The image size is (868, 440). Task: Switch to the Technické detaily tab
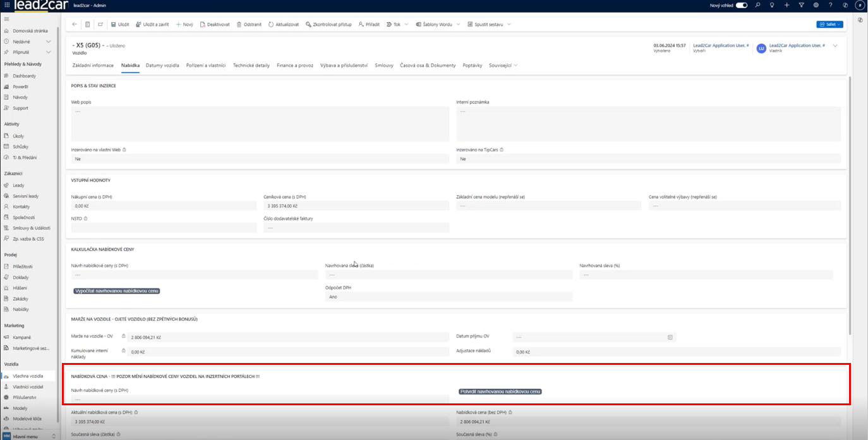[251, 65]
